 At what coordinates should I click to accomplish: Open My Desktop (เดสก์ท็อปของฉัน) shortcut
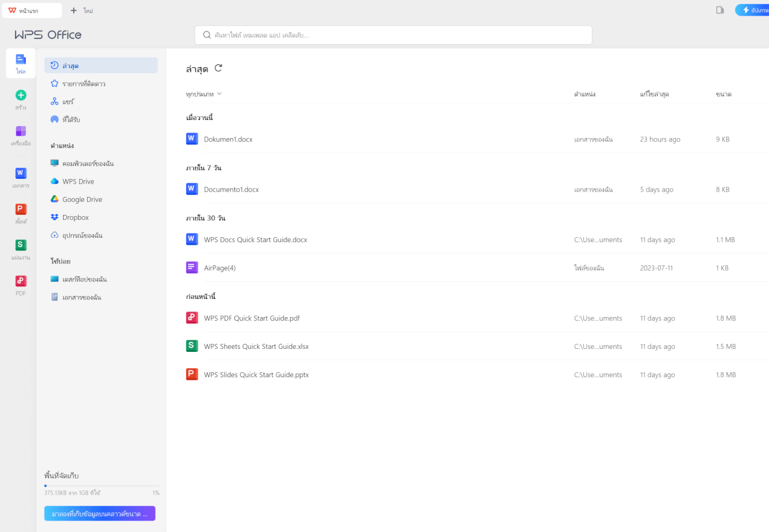tap(101, 279)
